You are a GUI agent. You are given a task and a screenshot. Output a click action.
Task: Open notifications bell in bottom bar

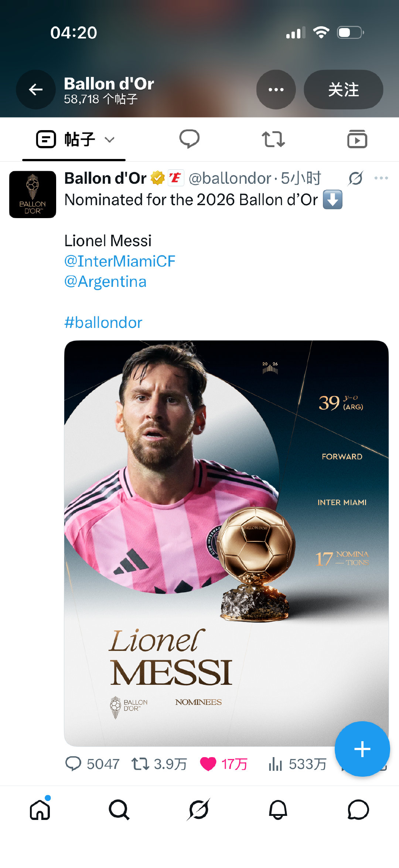tap(278, 810)
